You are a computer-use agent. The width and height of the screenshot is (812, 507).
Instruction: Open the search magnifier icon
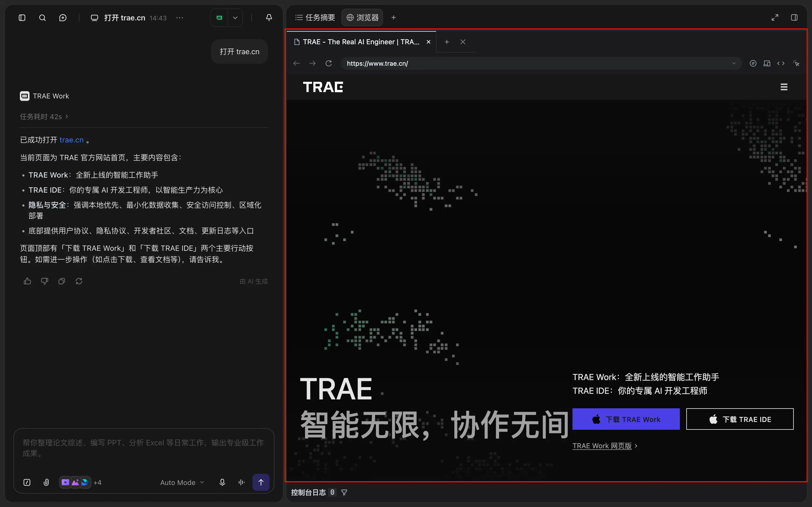(x=42, y=18)
